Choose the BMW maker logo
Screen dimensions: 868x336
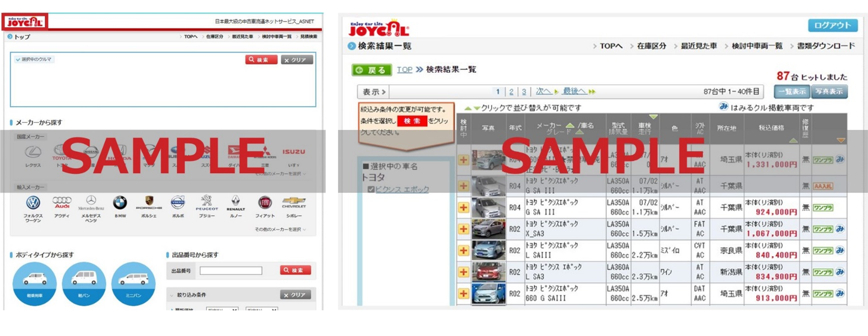120,203
